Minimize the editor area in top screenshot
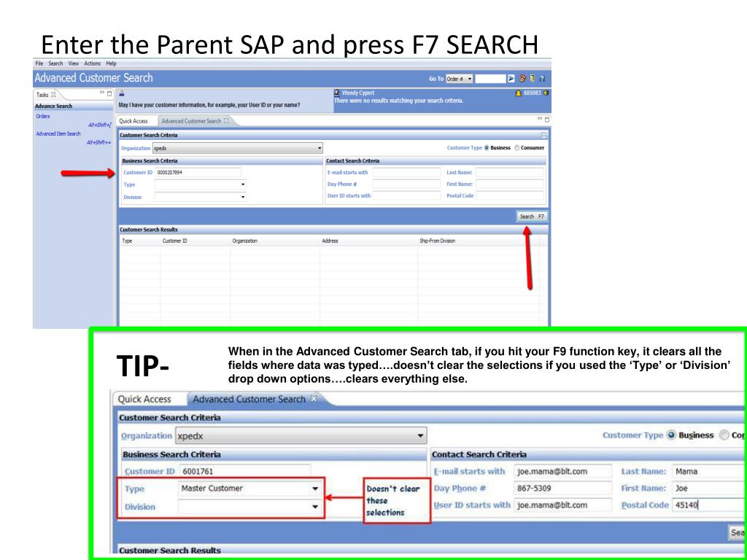 point(540,118)
